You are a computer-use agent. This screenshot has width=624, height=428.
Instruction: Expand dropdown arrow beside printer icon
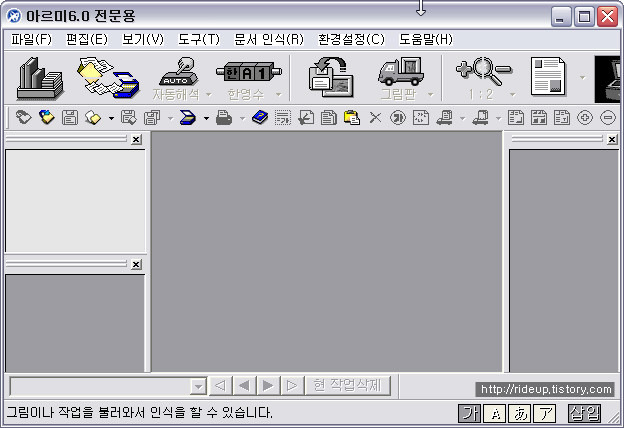(x=242, y=118)
